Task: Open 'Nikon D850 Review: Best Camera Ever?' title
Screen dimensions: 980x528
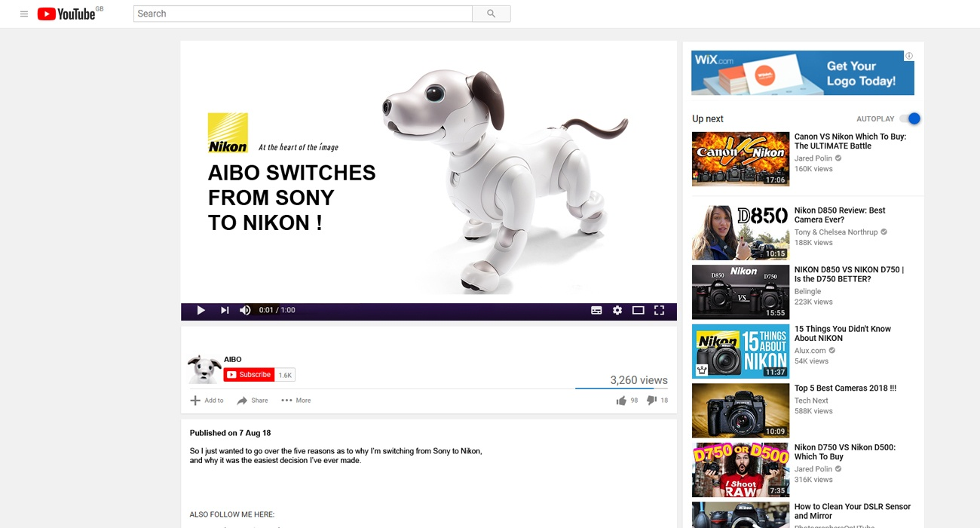Action: click(840, 215)
